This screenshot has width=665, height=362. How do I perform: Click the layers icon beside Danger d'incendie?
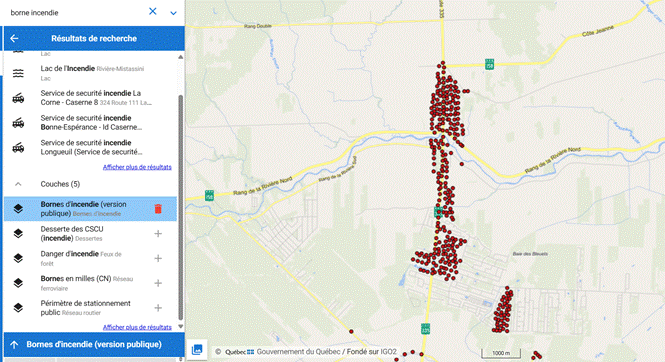click(18, 258)
